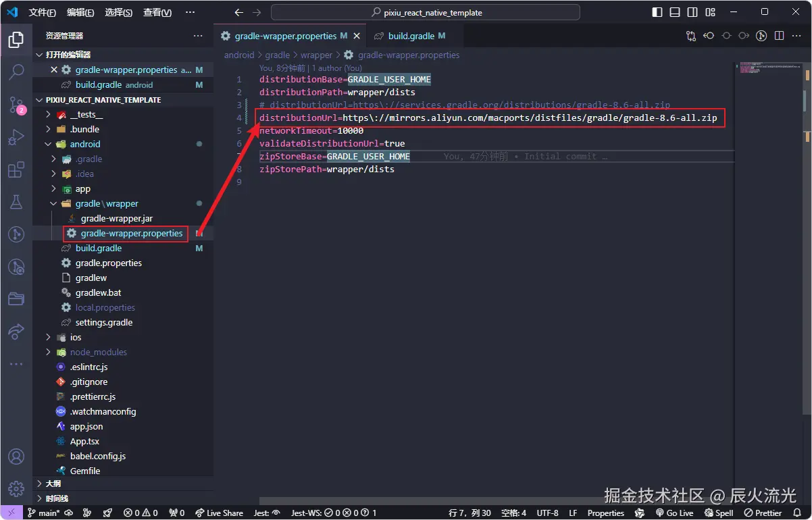Click Open Changes icon in editor toolbar
812x520 pixels.
click(691, 36)
